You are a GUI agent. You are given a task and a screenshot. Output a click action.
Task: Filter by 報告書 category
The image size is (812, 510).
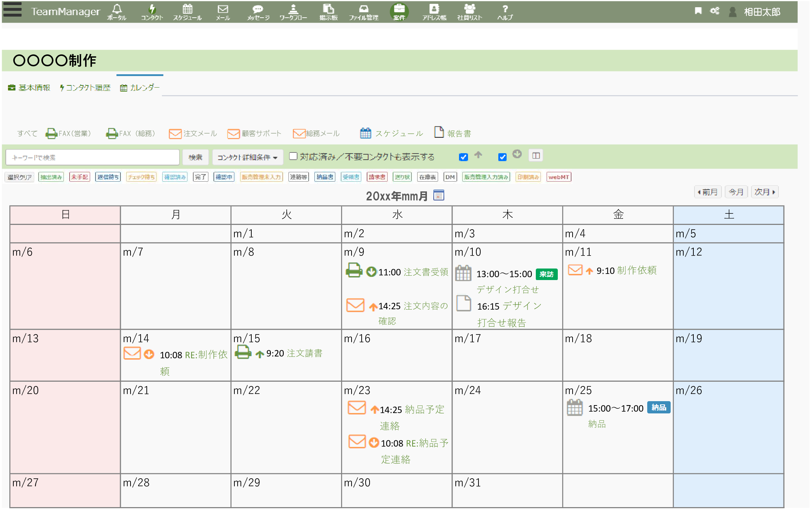pos(453,133)
